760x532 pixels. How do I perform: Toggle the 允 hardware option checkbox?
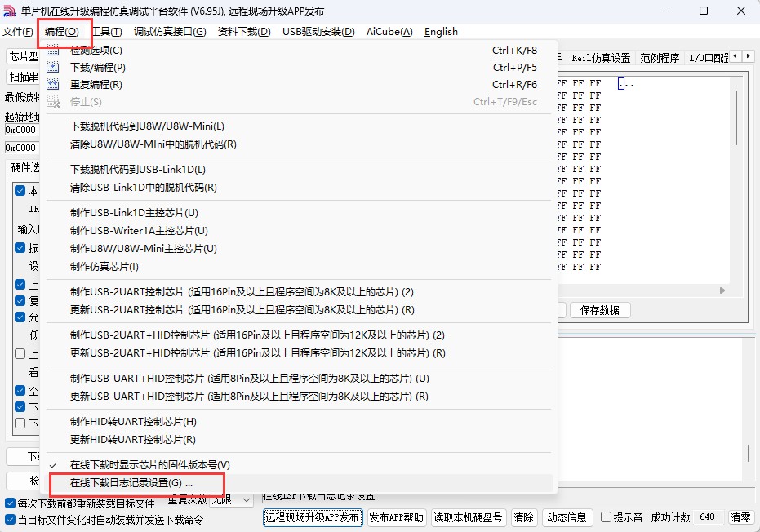click(20, 317)
